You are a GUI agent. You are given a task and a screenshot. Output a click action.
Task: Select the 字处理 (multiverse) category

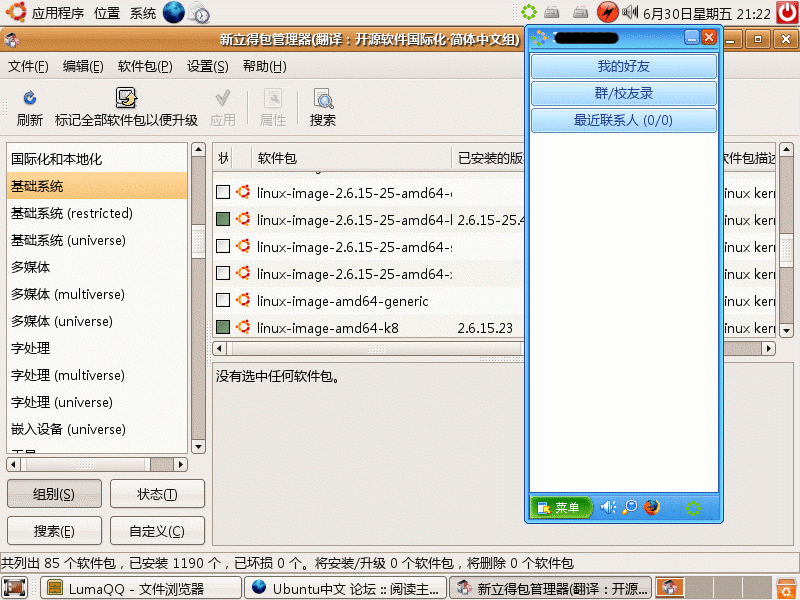pos(97,376)
